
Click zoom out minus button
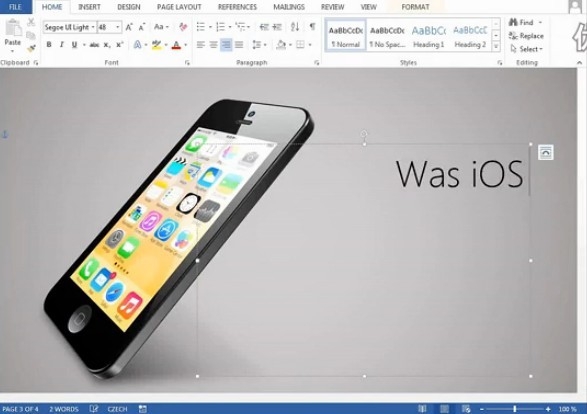point(482,409)
